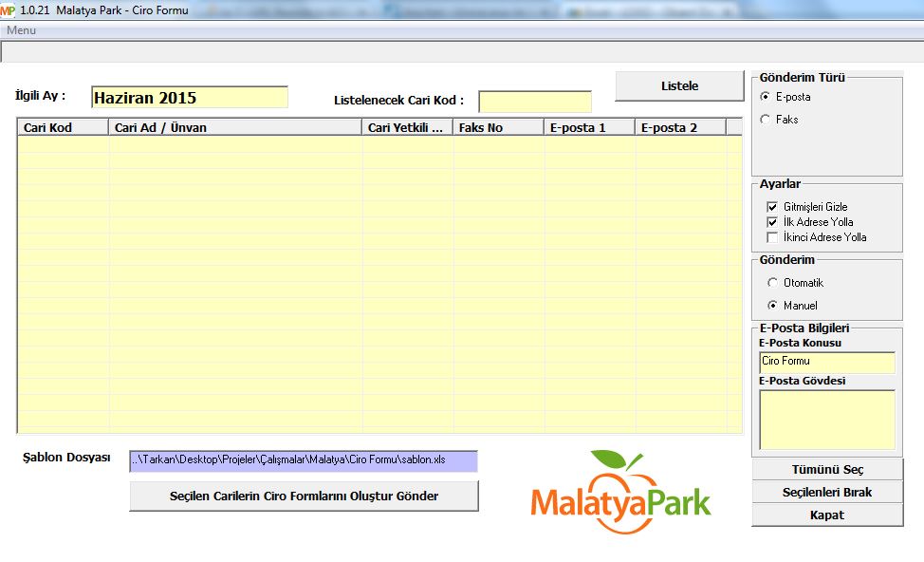Click the E-posta 1 column header
The width and height of the screenshot is (924, 562).
click(x=588, y=127)
